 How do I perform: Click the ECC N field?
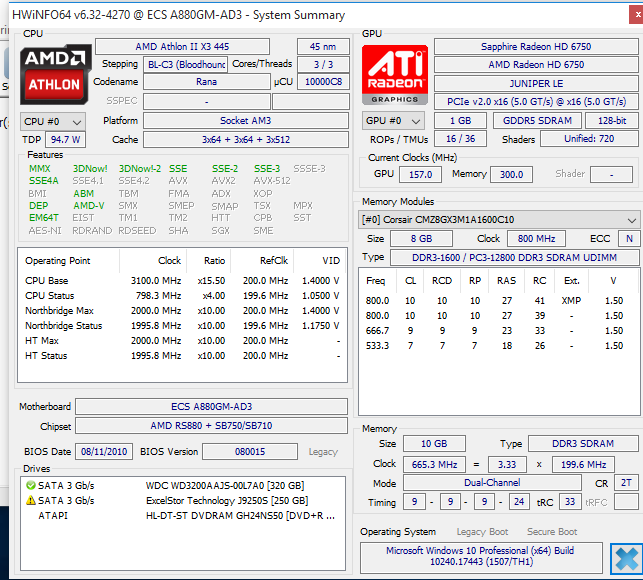click(x=629, y=239)
